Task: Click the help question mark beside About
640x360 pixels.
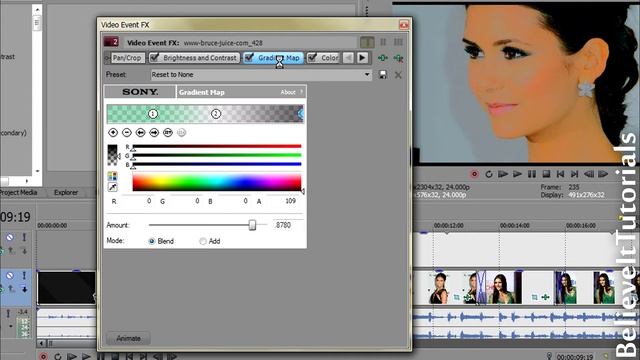Action: 302,92
